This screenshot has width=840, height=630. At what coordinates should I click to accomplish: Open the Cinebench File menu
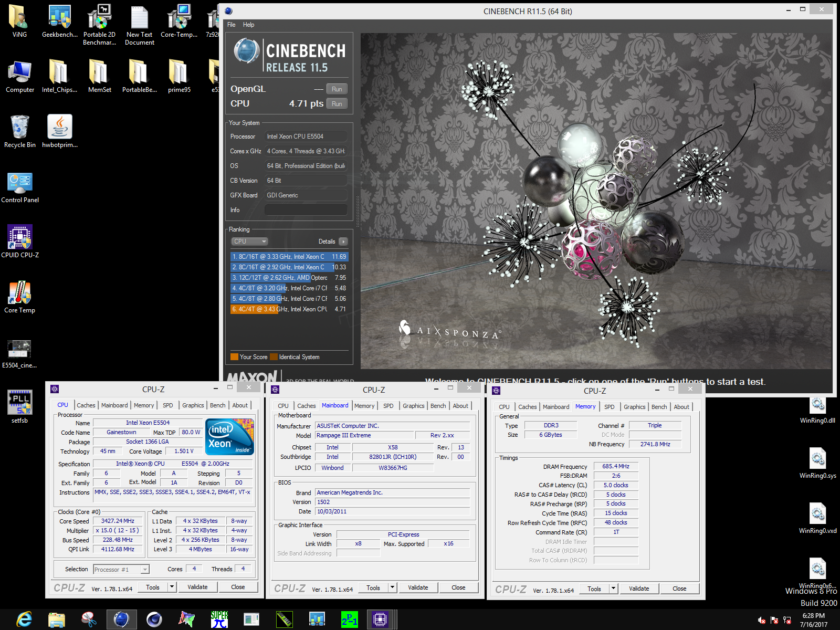[x=232, y=25]
